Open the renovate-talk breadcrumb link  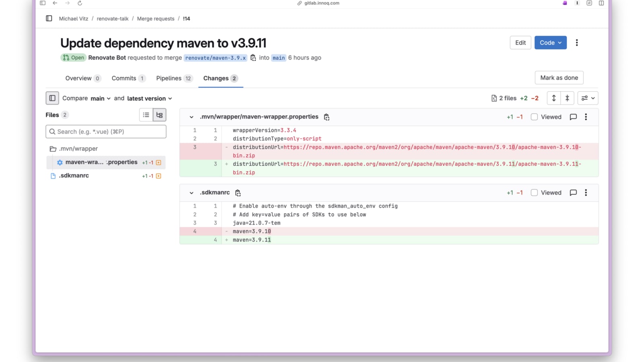coord(113,19)
